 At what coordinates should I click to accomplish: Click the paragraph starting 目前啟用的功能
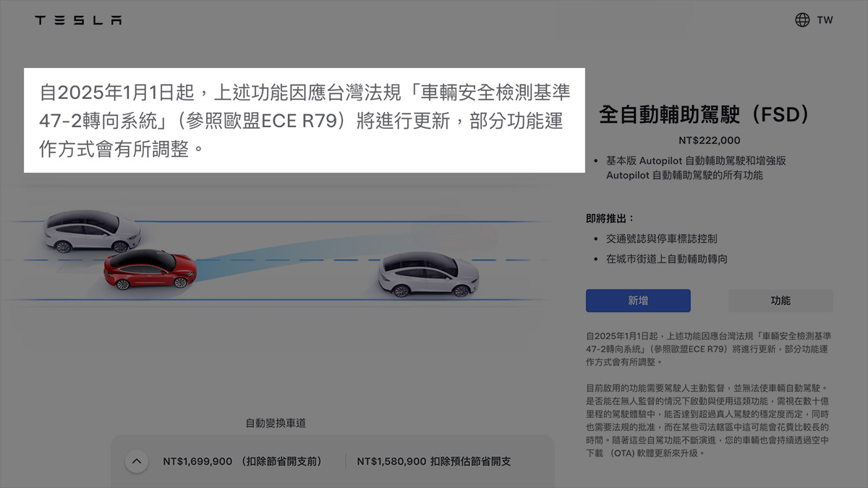click(709, 421)
